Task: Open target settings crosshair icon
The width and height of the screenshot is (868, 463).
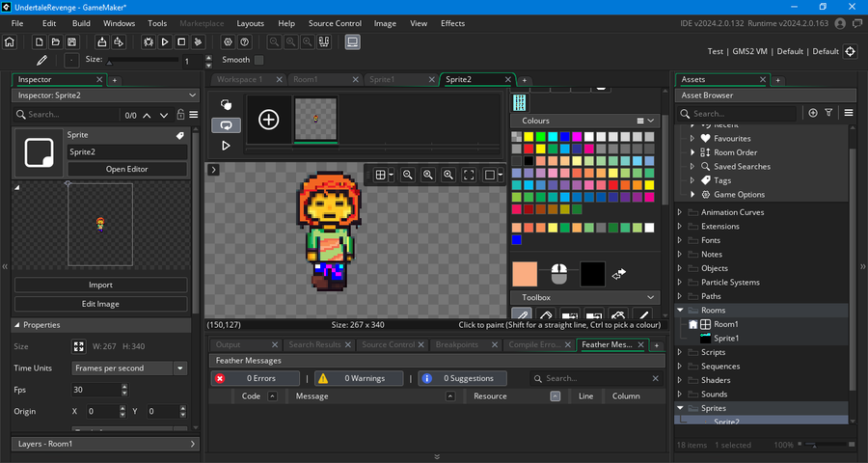Action: coord(851,51)
